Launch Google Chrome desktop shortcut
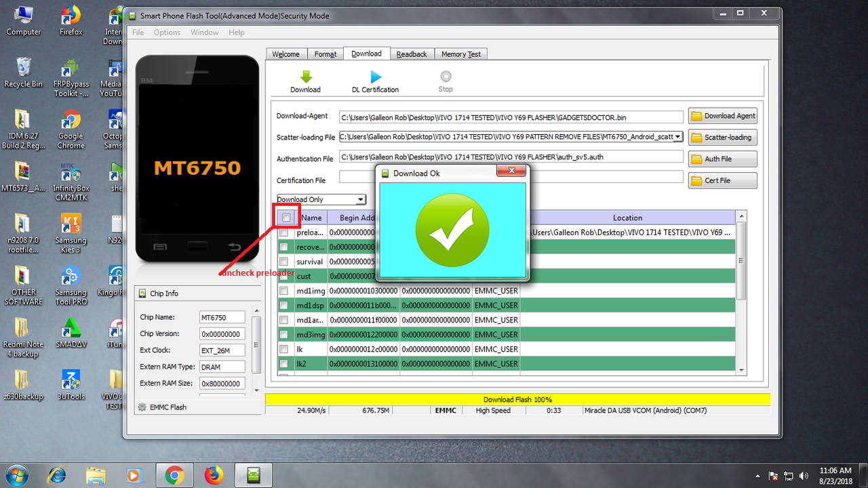 pos(71,130)
